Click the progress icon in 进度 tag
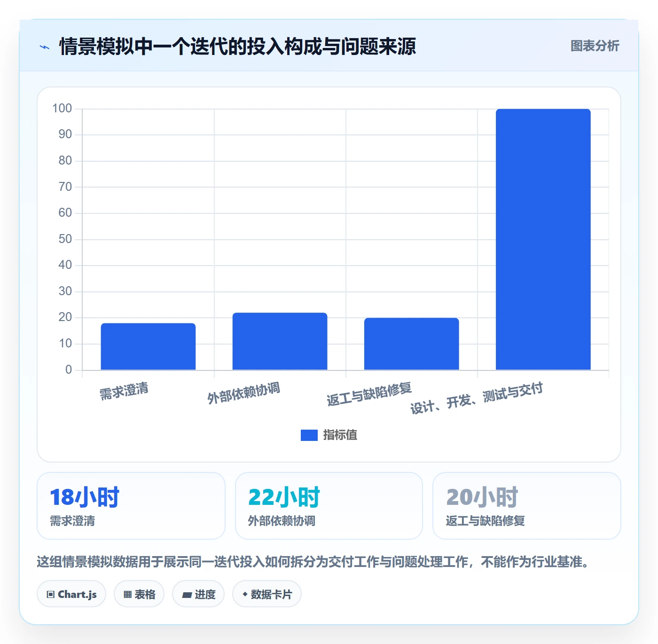This screenshot has width=658, height=644. point(187,595)
